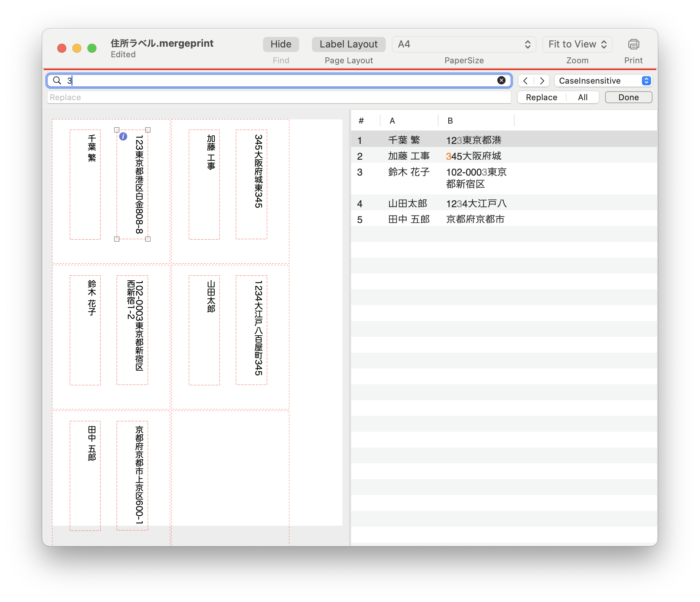The image size is (700, 602).
Task: Select address cell 102-0003東京都新宿区
Action: (476, 178)
